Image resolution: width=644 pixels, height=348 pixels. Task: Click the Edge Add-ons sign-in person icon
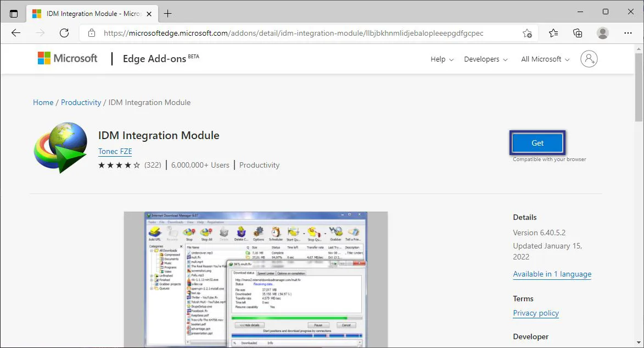point(589,59)
